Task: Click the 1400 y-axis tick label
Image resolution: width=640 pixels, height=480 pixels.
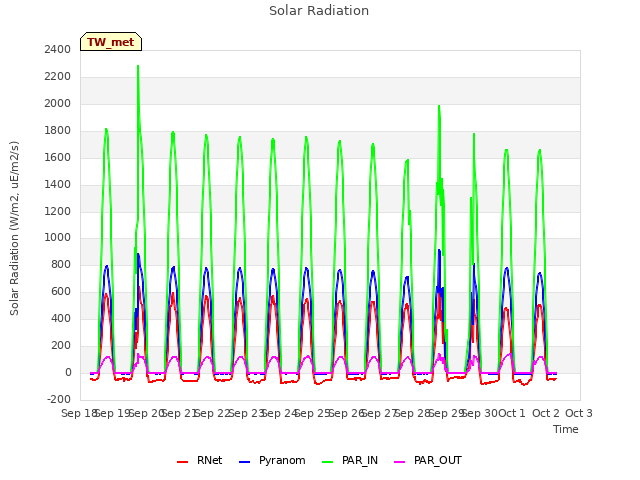Action: (x=58, y=184)
